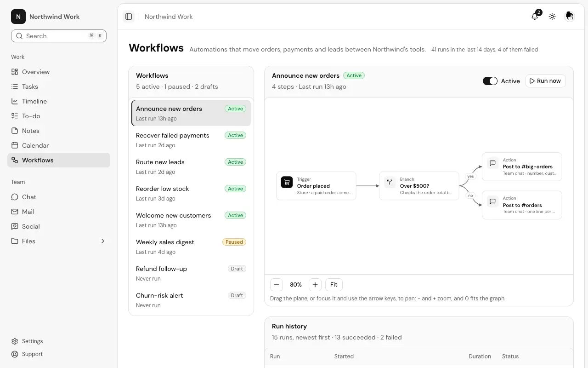Image resolution: width=588 pixels, height=368 pixels.
Task: Click the Post to #big-orders action node
Action: click(522, 167)
